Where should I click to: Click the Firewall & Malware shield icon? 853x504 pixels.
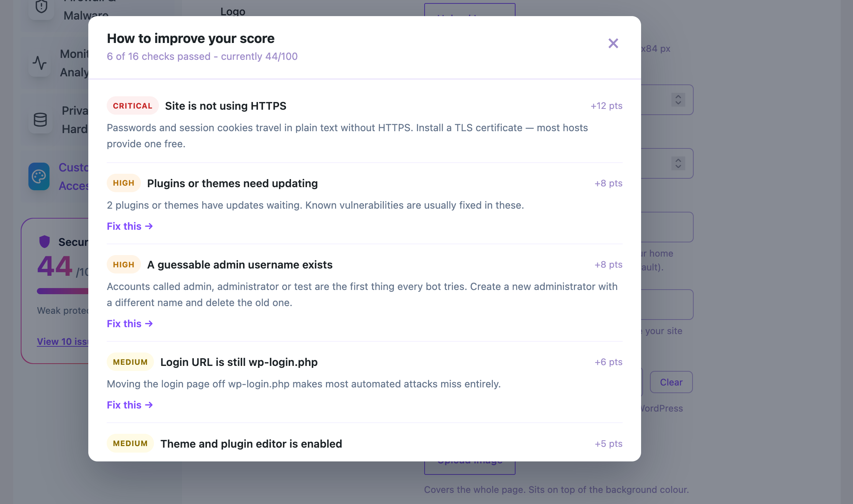click(41, 7)
